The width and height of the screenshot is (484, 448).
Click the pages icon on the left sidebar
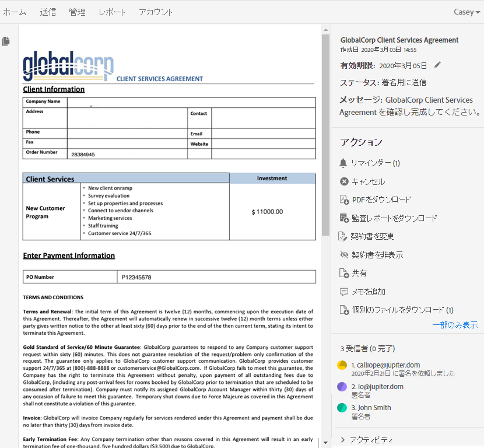click(6, 41)
